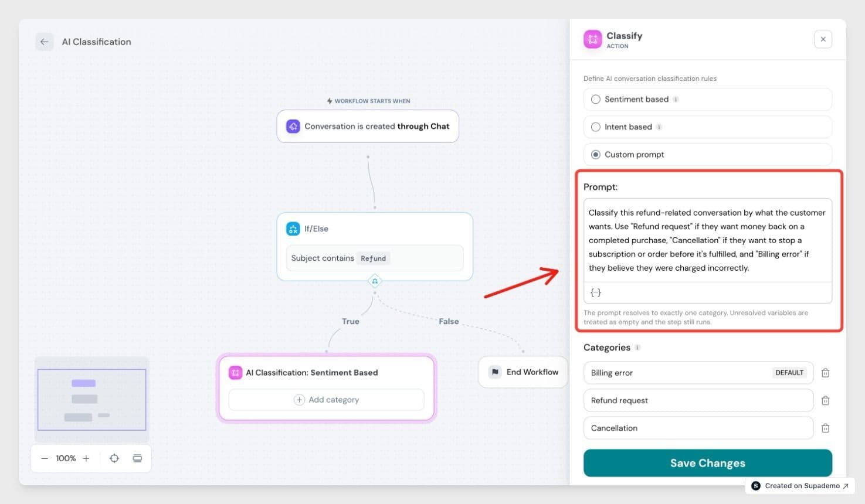Viewport: 865px width, 504px height.
Task: Go back using the arrow beside AI Classification
Action: [x=45, y=42]
